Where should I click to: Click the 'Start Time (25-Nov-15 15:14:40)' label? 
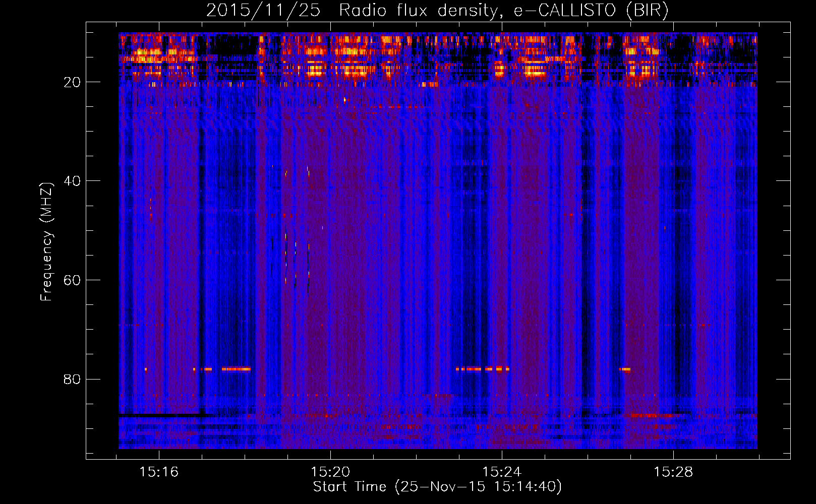coord(437,487)
